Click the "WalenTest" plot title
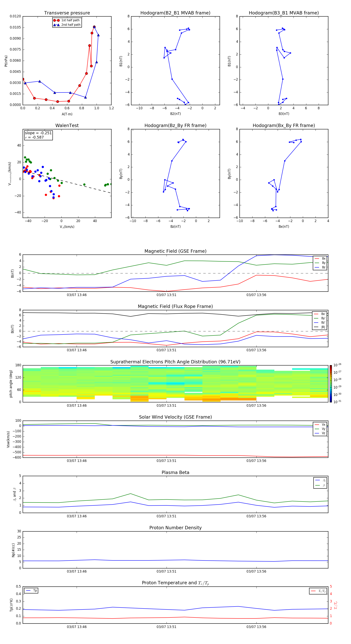The width and height of the screenshot is (351, 644). pyautogui.click(x=67, y=125)
